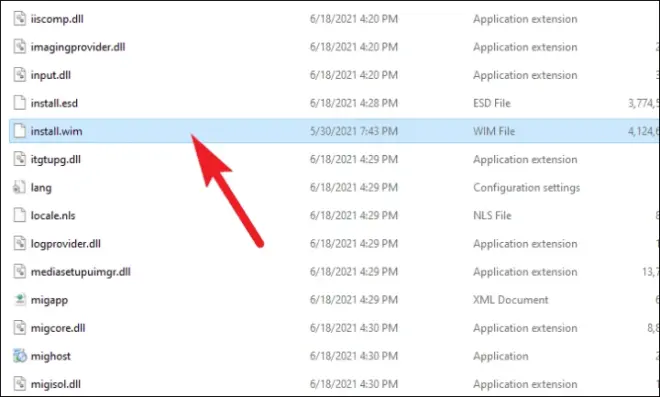Click the WIM File type cell
The image size is (660, 397).
[494, 131]
